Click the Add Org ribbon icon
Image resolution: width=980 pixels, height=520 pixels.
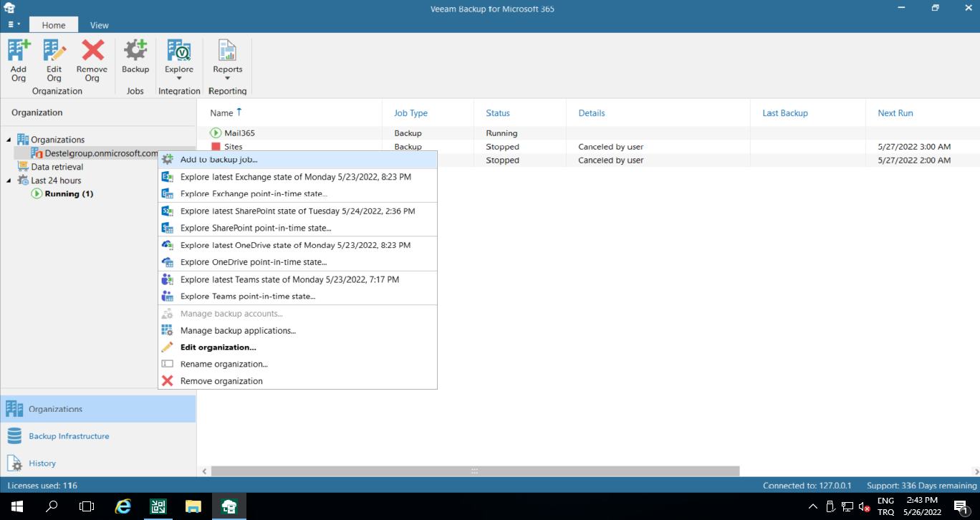pyautogui.click(x=19, y=60)
